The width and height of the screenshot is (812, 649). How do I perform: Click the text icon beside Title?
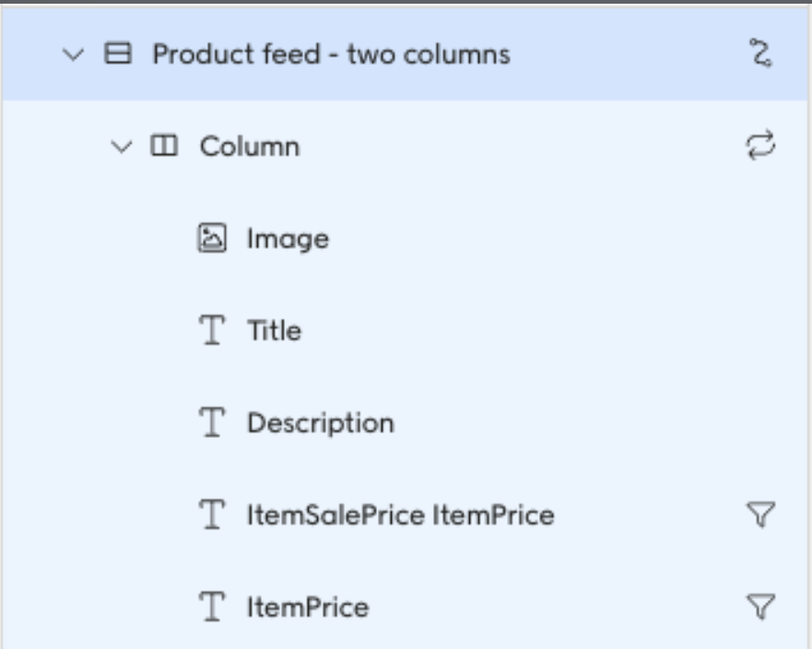[212, 331]
